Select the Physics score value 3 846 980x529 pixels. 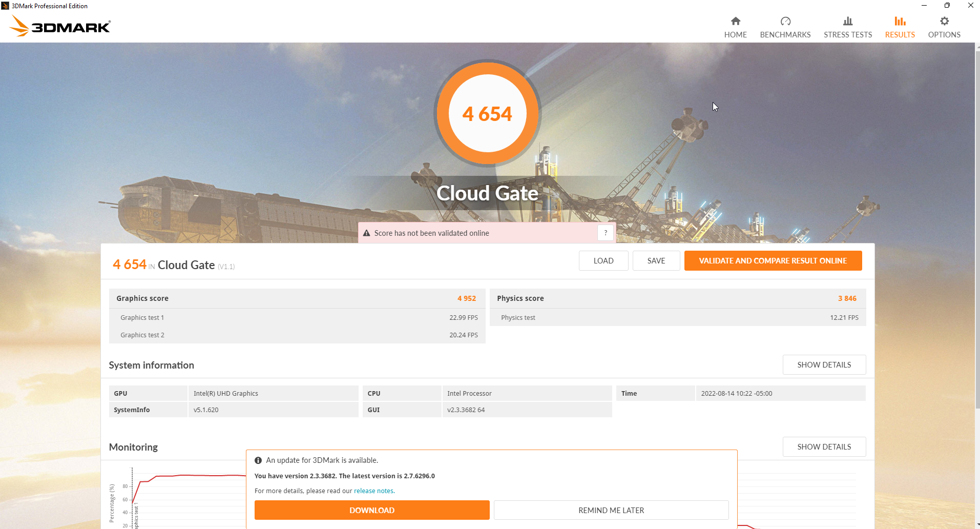(847, 298)
